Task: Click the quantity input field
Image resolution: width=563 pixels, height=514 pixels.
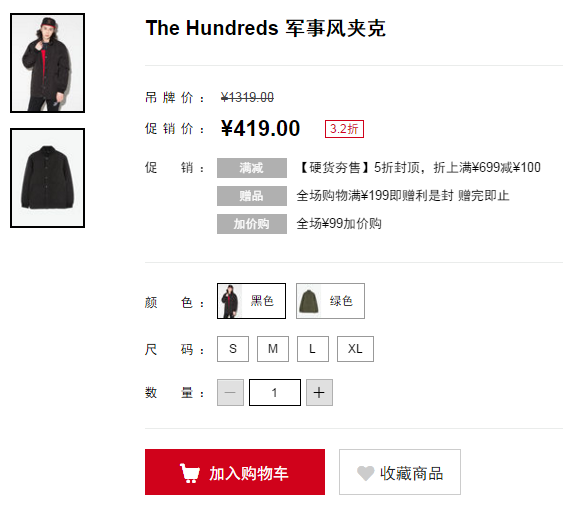Action: pyautogui.click(x=275, y=392)
